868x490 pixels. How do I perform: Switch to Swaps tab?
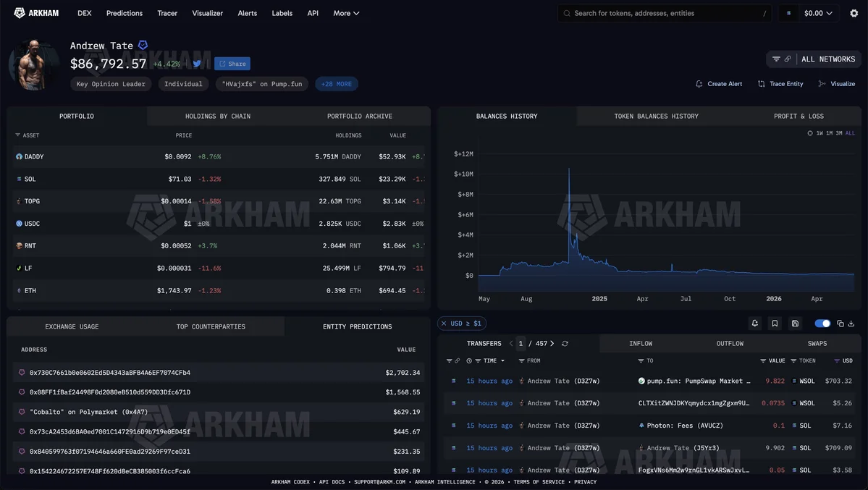pyautogui.click(x=817, y=343)
